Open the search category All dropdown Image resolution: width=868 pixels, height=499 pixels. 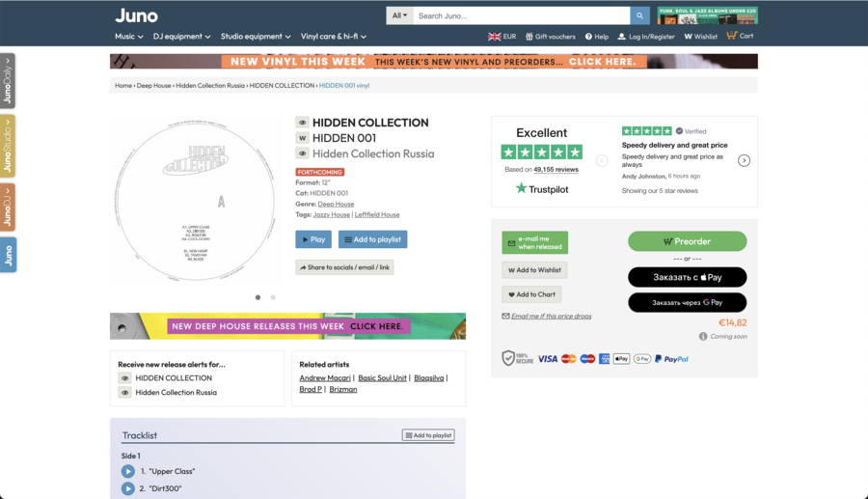pos(399,15)
